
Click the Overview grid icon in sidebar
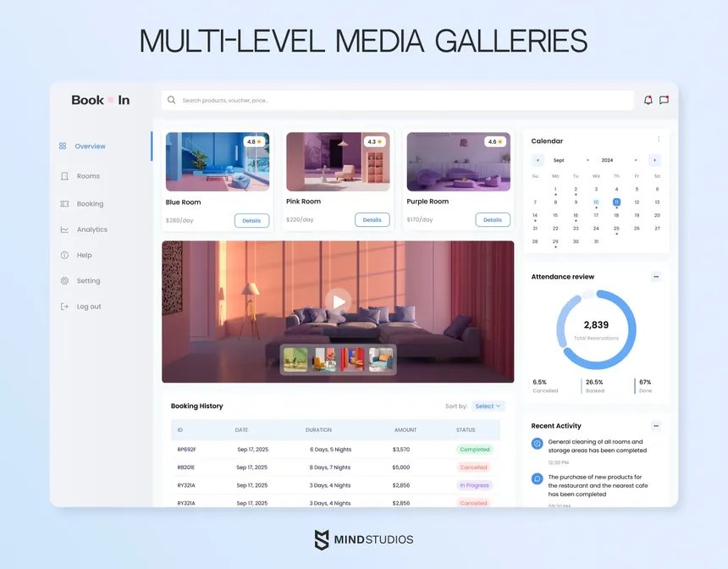pos(63,146)
